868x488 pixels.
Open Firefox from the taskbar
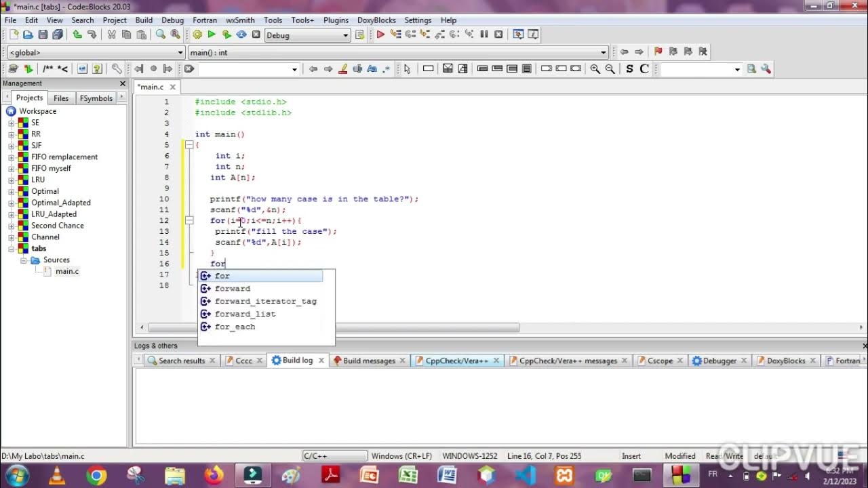[214, 475]
